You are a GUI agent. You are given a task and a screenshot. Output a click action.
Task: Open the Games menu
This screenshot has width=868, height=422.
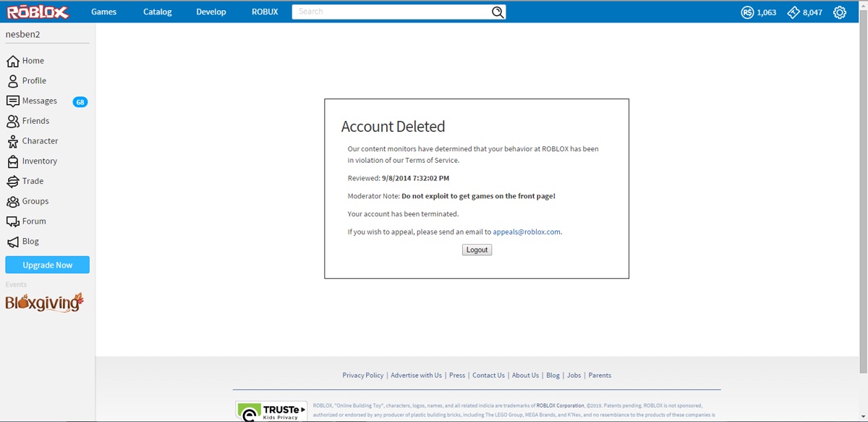103,12
